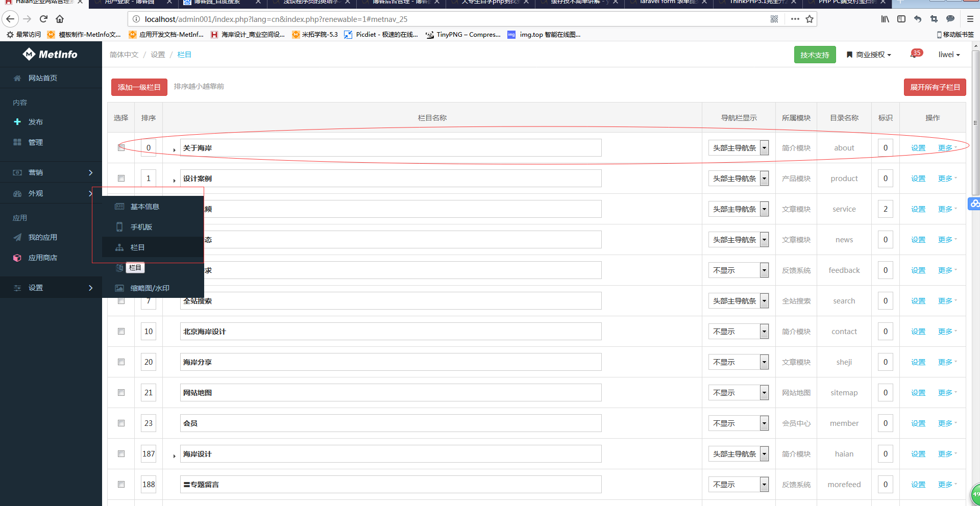Click the MetInfo logo
Viewport: 980px width, 506px height.
(50, 54)
